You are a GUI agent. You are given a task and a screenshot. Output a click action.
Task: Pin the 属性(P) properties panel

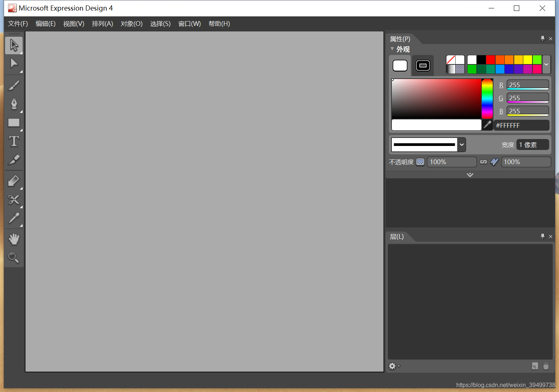click(x=543, y=39)
